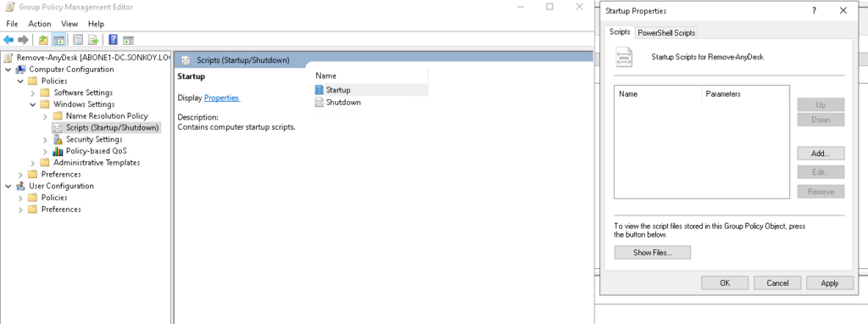The height and width of the screenshot is (324, 868).
Task: Select Preferences label under User Configuration
Action: click(61, 209)
